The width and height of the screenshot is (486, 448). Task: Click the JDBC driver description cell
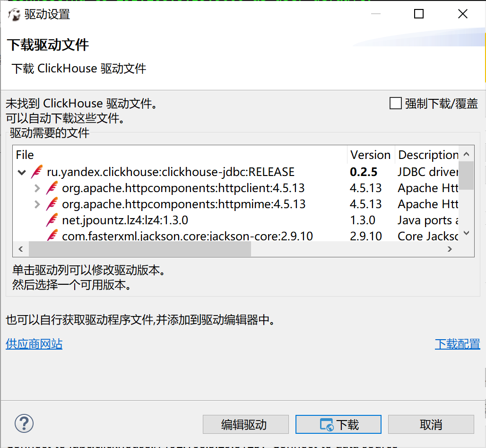(x=428, y=172)
